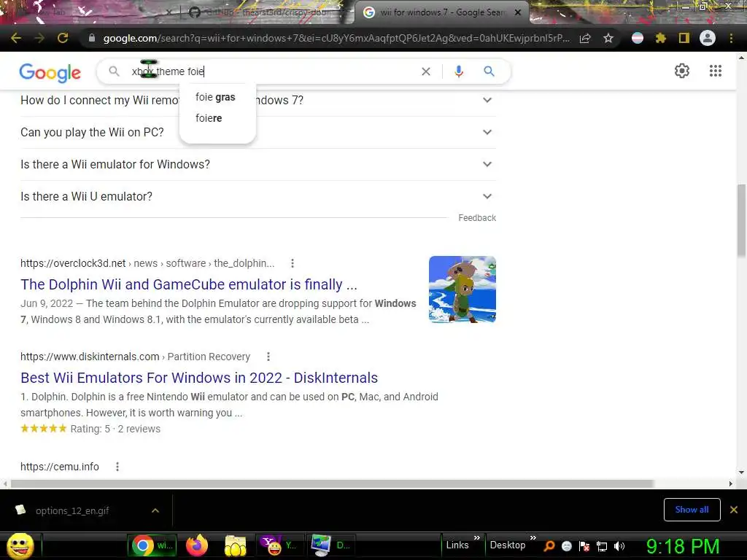This screenshot has height=560, width=747.
Task: Open more options for overclock3d.net result
Action: tap(293, 263)
